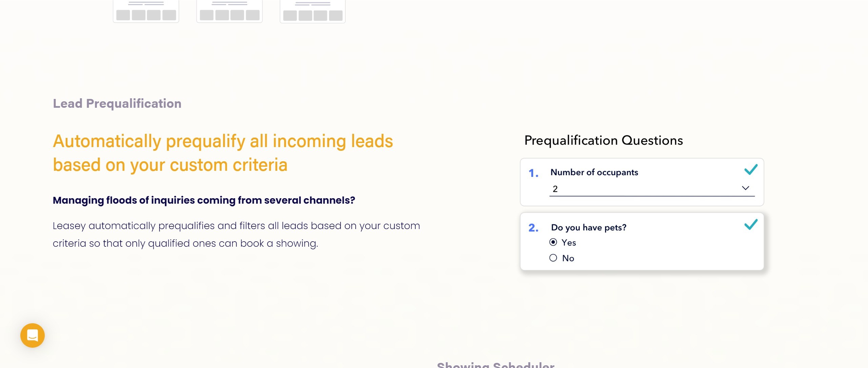
Task: Click the Prequalification Questions title
Action: 604,140
